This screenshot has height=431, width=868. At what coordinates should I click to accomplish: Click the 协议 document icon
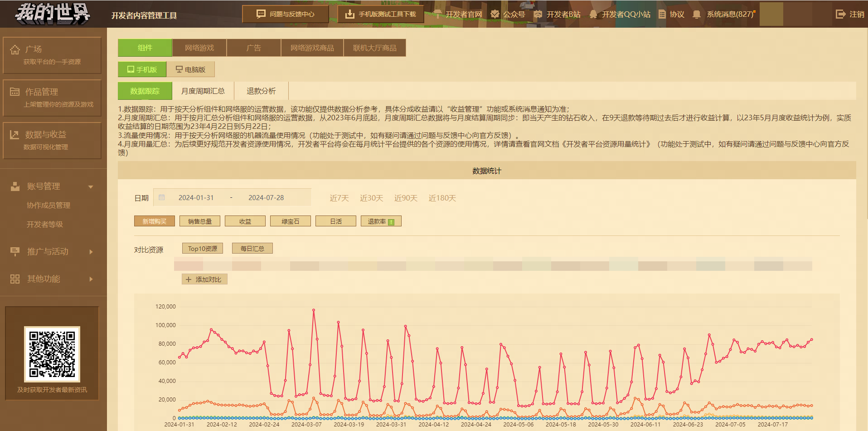tap(662, 15)
